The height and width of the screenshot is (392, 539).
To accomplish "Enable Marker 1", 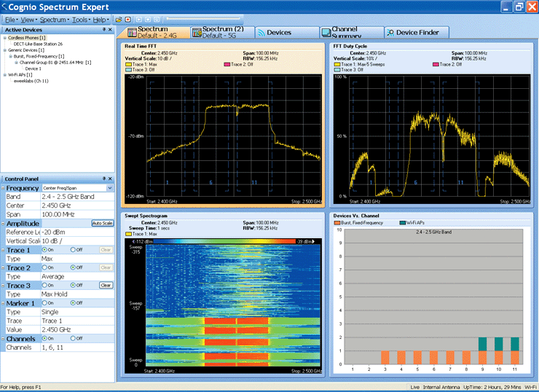I will click(x=44, y=303).
